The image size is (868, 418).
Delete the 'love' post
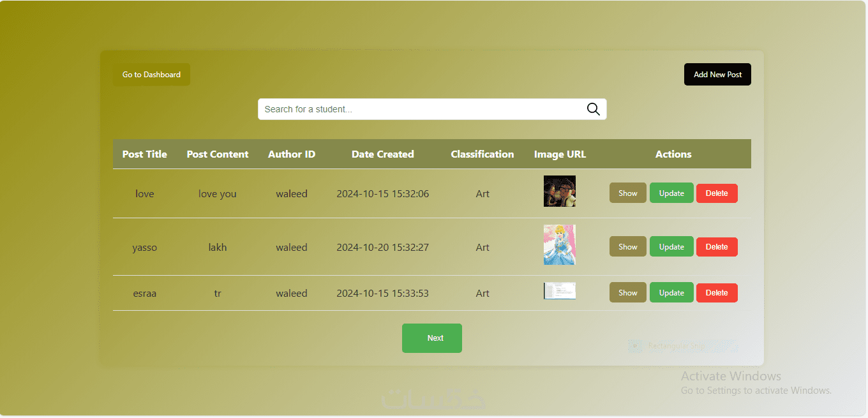[x=717, y=193]
